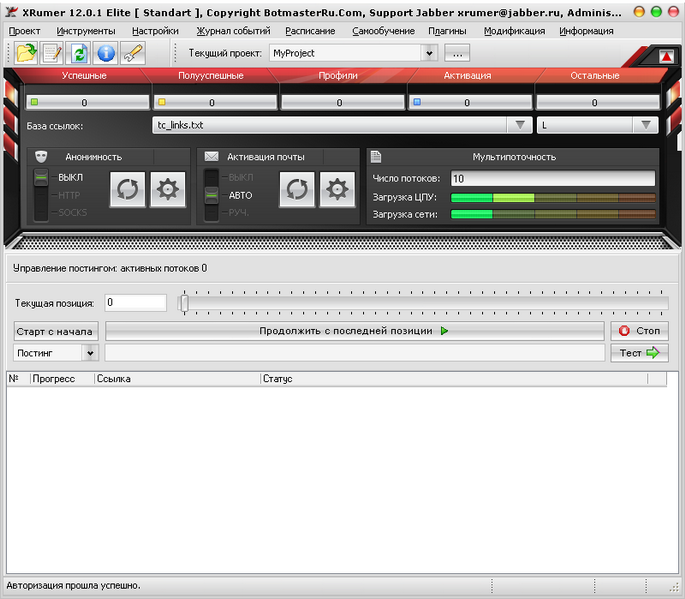Set mail activation switch to РУЧ.

[x=239, y=213]
